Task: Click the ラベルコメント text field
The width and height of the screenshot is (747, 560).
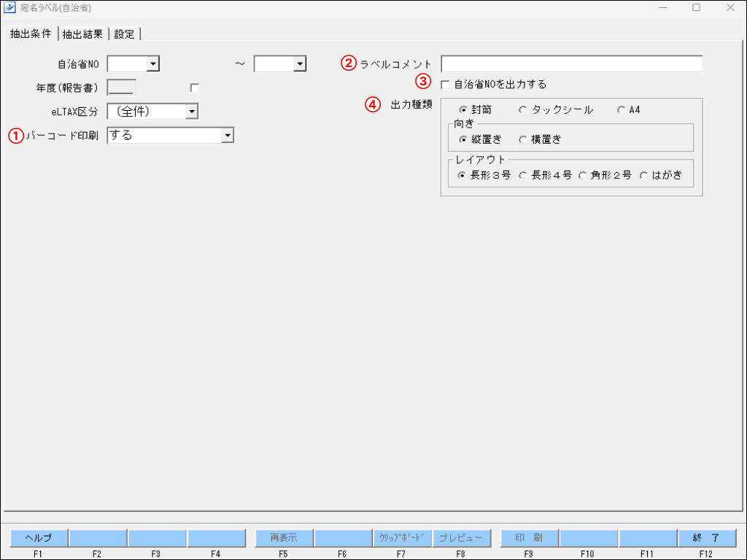Action: (571, 64)
